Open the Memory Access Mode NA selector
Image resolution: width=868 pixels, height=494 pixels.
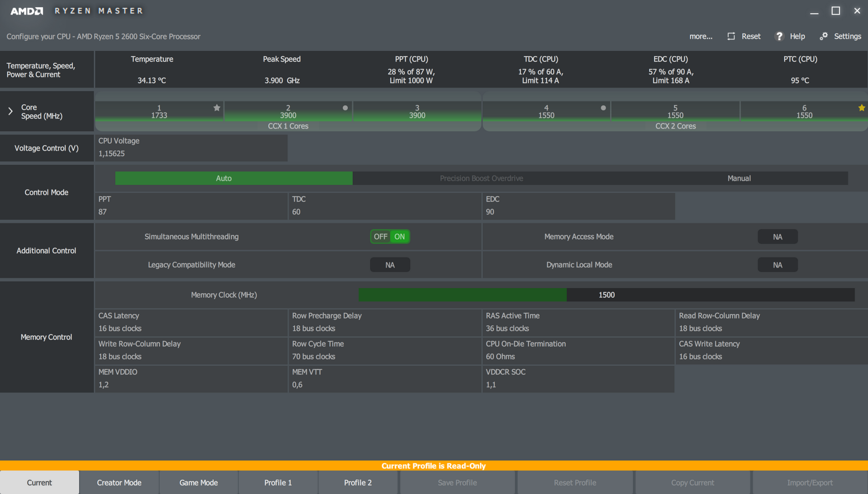[777, 237]
